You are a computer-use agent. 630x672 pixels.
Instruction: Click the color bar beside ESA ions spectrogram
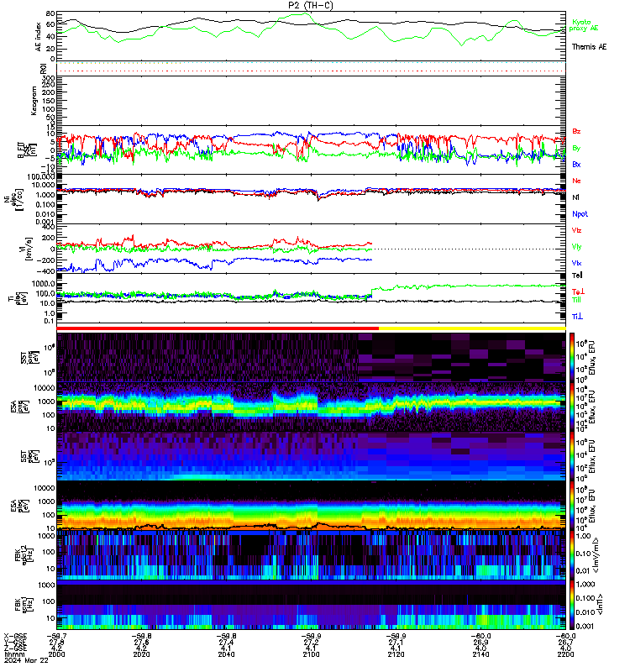(x=572, y=407)
